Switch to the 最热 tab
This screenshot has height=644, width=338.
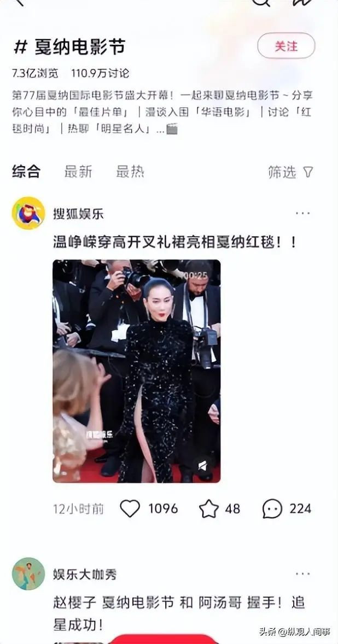point(130,172)
